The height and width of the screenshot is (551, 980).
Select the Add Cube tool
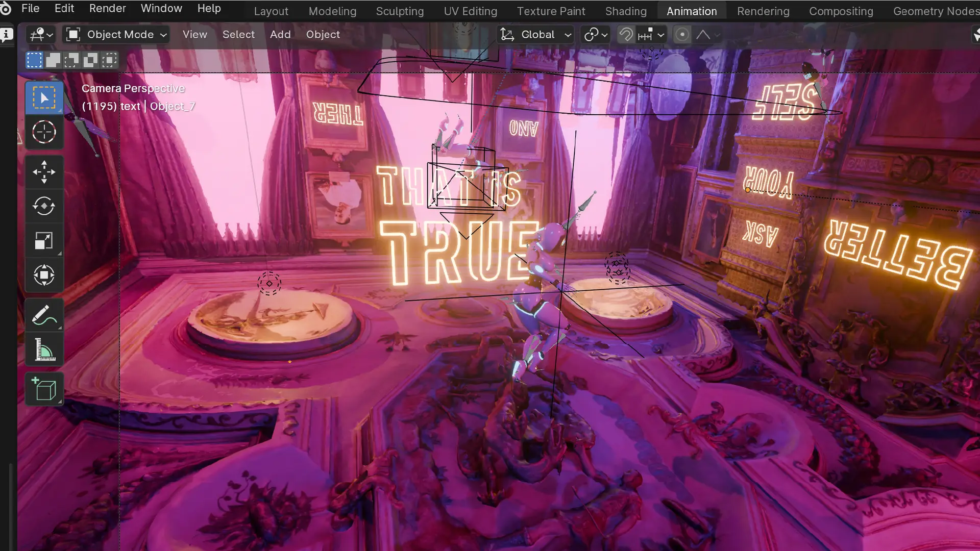point(44,389)
